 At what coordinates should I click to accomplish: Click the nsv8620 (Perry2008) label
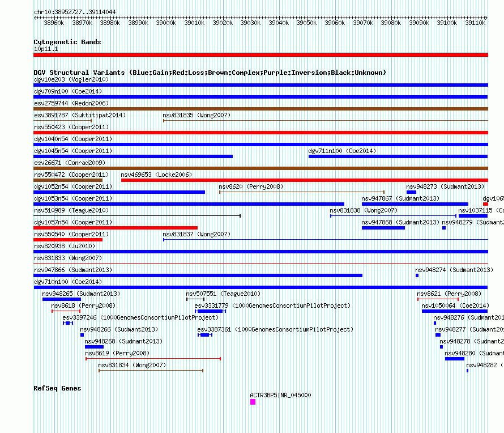pyautogui.click(x=251, y=186)
